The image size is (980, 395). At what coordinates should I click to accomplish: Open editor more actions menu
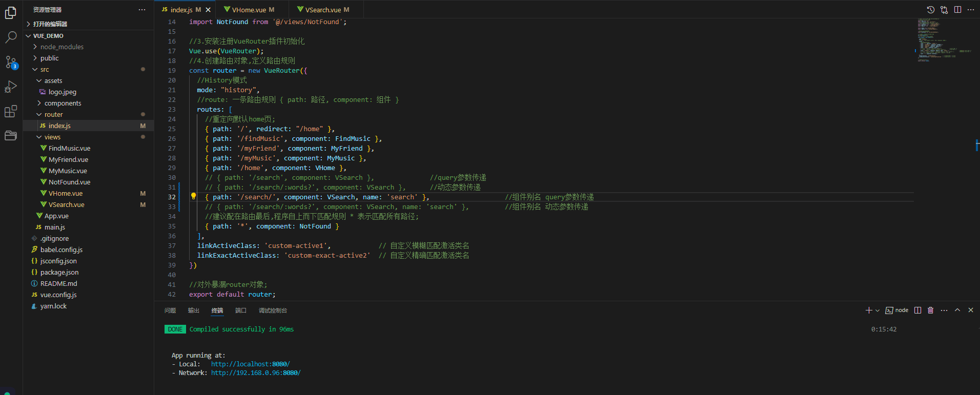971,10
